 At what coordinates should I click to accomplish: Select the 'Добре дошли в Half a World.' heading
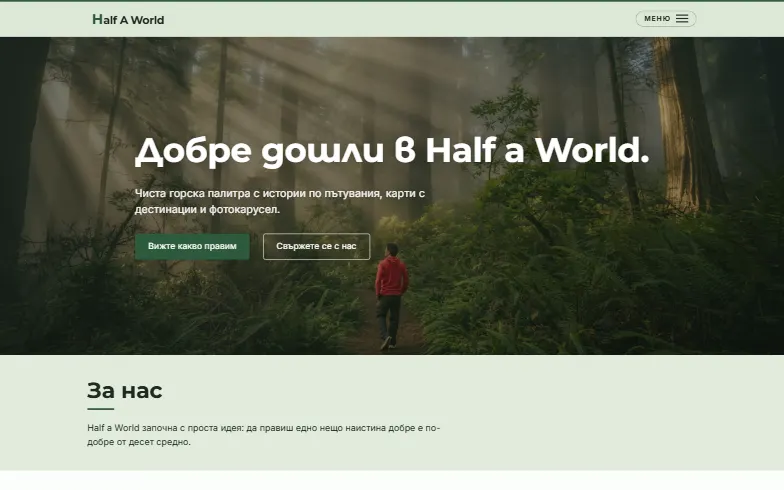click(x=392, y=150)
